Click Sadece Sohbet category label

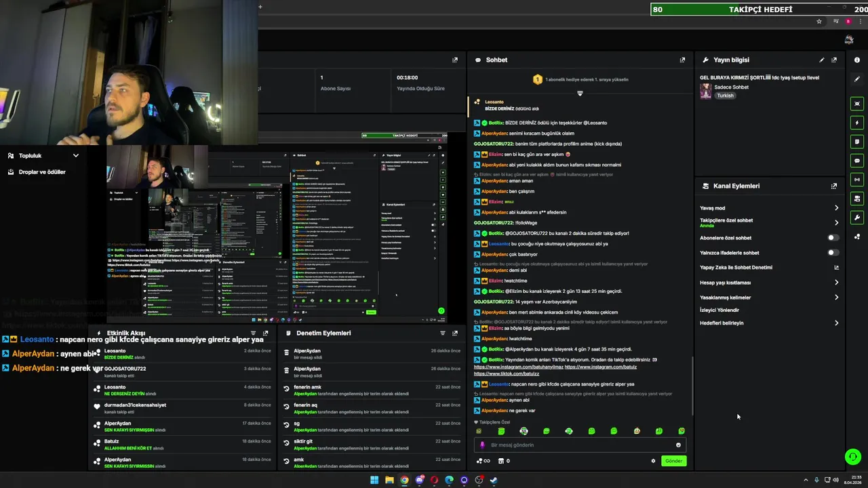coord(732,87)
